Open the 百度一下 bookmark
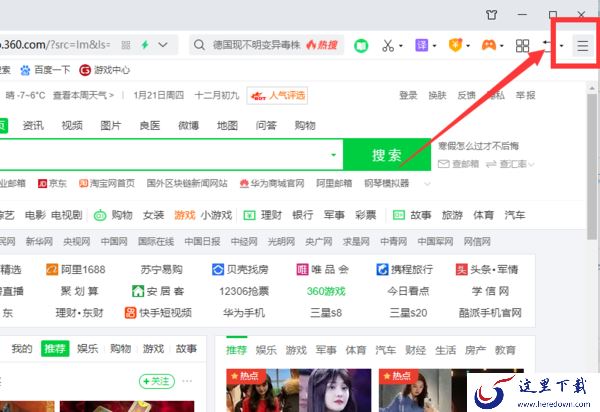Image resolution: width=600 pixels, height=412 pixels. (45, 70)
